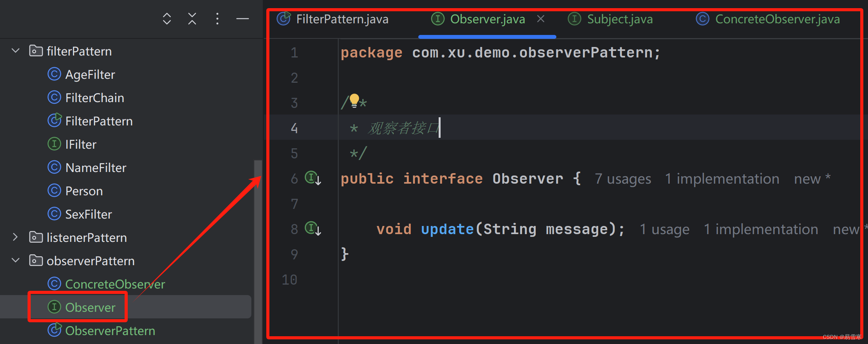Image resolution: width=868 pixels, height=344 pixels.
Task: Click the AgeFilter class icon
Action: pos(54,74)
